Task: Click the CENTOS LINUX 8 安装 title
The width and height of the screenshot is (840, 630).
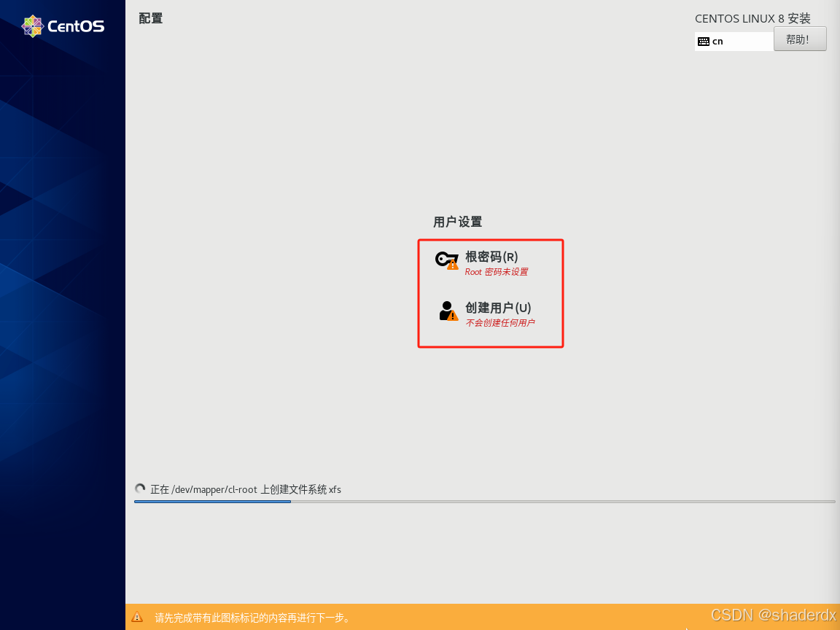Action: [x=752, y=19]
